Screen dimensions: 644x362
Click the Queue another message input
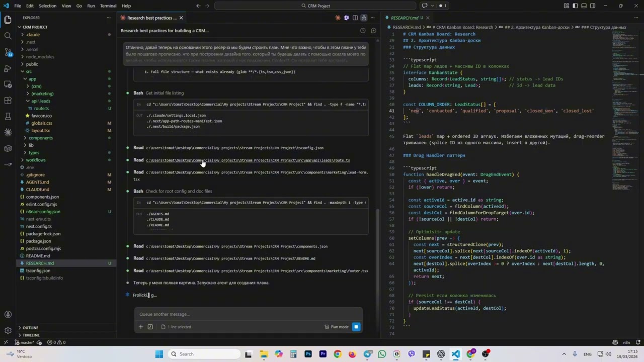click(x=248, y=314)
